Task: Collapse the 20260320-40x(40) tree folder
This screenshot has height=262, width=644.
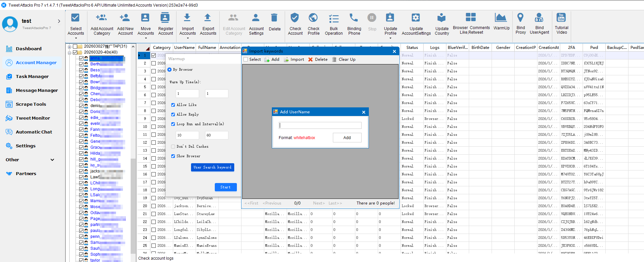Action: tap(70, 53)
